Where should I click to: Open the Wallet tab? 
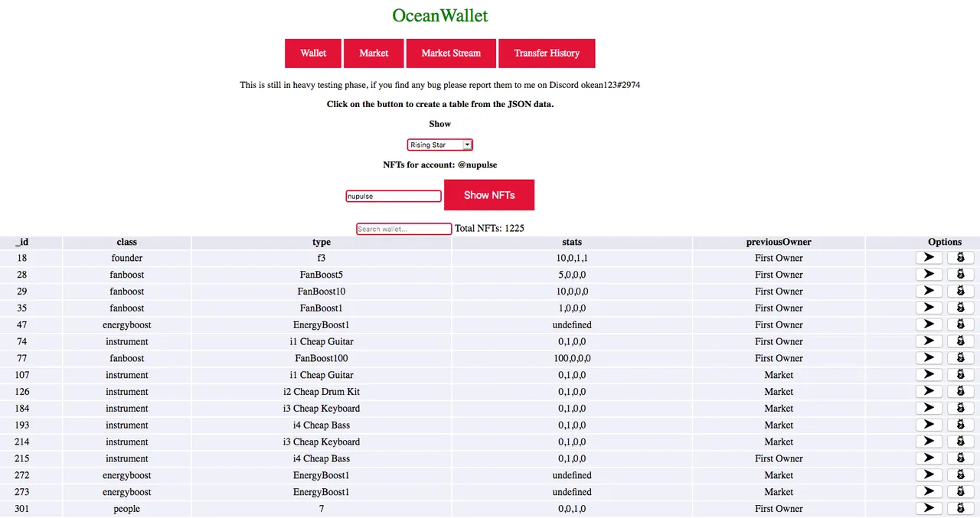[313, 54]
